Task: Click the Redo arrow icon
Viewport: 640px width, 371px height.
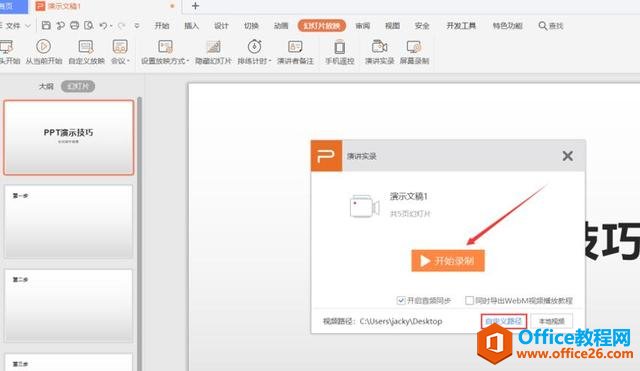Action: tap(121, 25)
